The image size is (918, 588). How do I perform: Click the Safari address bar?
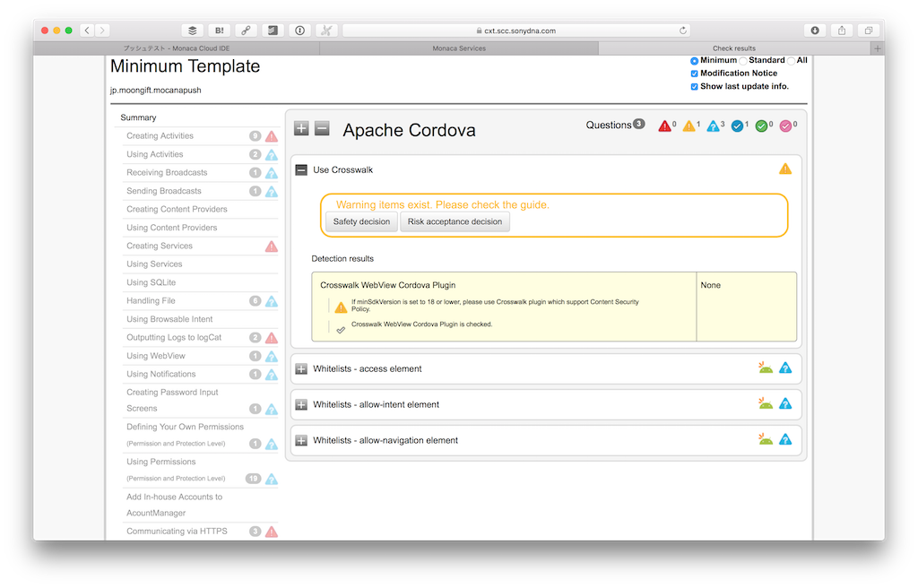tap(515, 30)
